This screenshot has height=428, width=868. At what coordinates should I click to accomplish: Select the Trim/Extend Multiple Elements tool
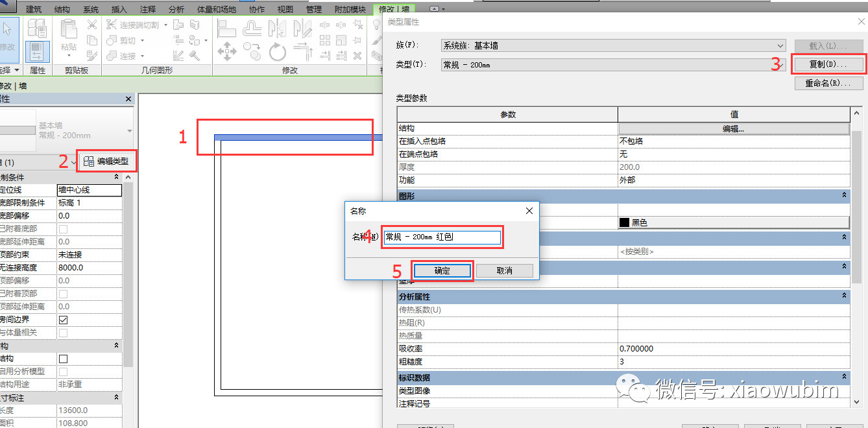341,56
